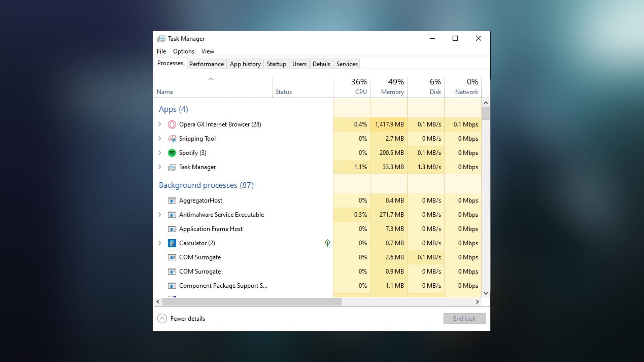
Task: Expand the Opera GX Internet Browser group
Action: pos(160,124)
